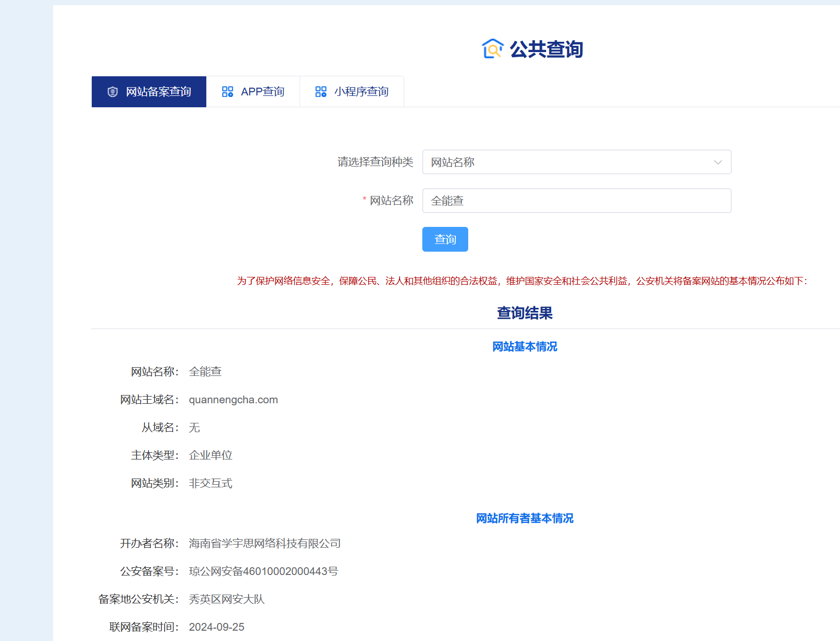Click the 网站所有者基本情况 section heading
The height and width of the screenshot is (641, 840).
click(x=524, y=518)
